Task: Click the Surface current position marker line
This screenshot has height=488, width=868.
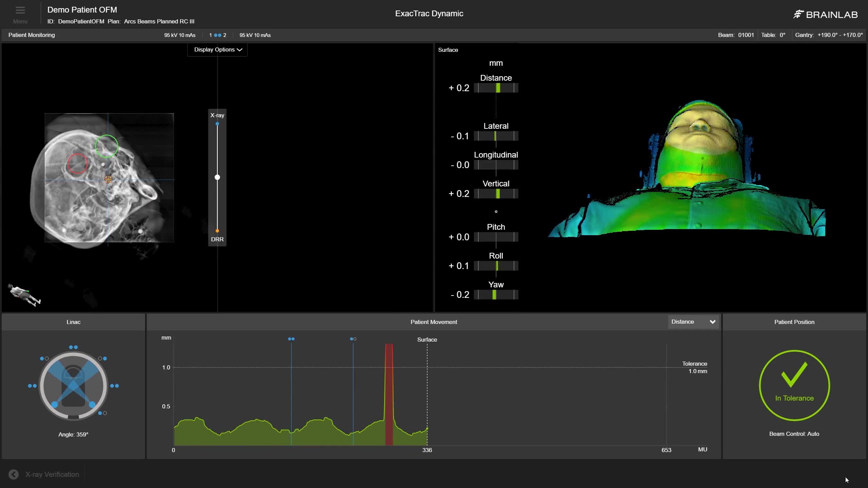Action: [x=427, y=395]
